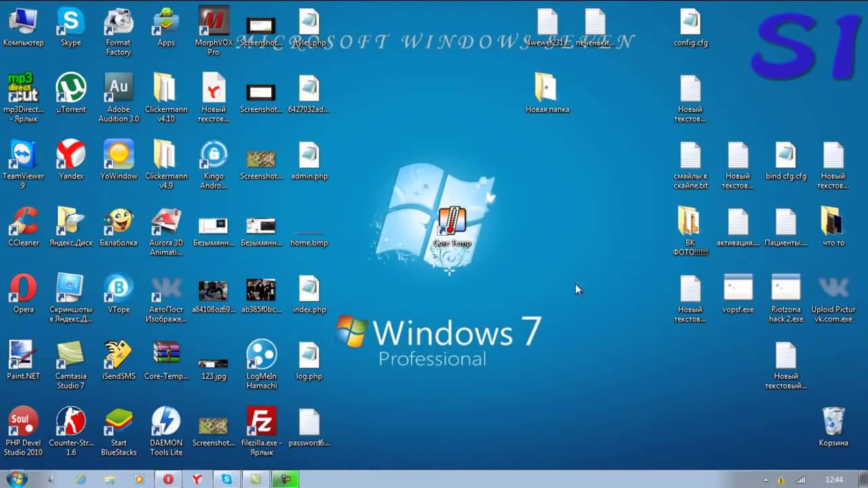Open the taskbar clock showing 12:44
Viewport: 868px width, 488px height.
click(x=834, y=480)
